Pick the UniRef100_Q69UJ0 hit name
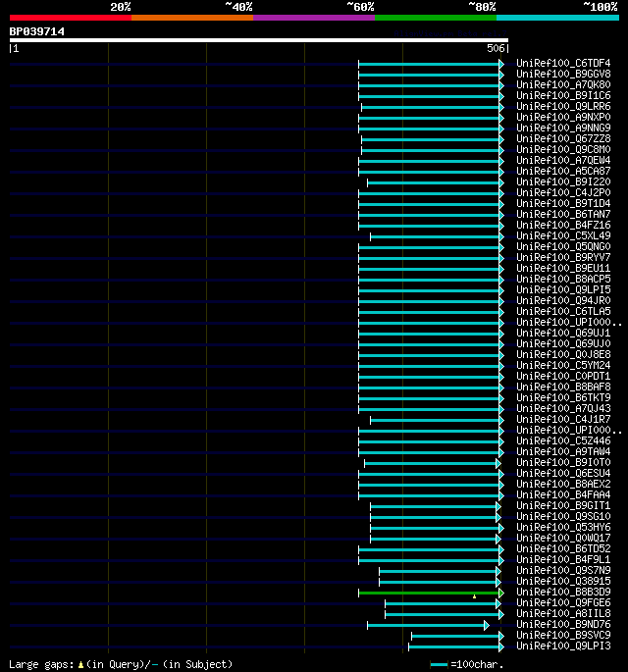Image resolution: width=628 pixels, height=672 pixels. pyautogui.click(x=563, y=343)
